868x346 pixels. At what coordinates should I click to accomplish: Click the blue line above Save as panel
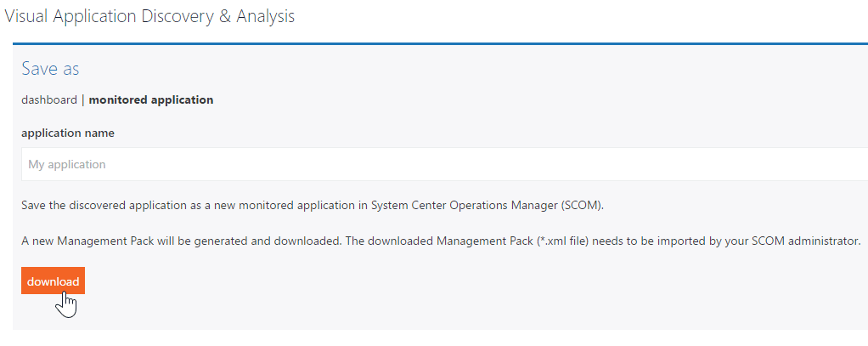pyautogui.click(x=440, y=43)
